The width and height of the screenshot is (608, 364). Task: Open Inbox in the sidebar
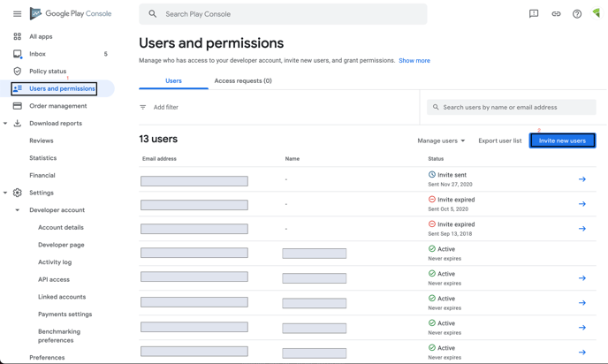tap(37, 54)
